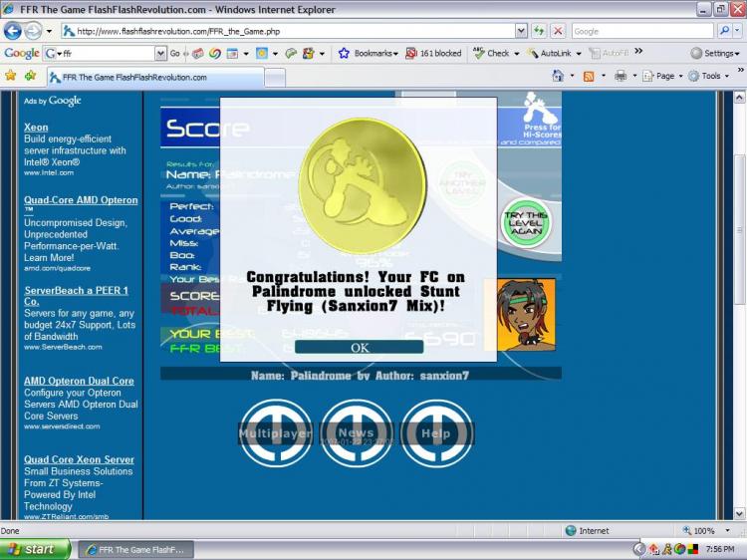Expand the zoom level dropdown arrow

727,530
